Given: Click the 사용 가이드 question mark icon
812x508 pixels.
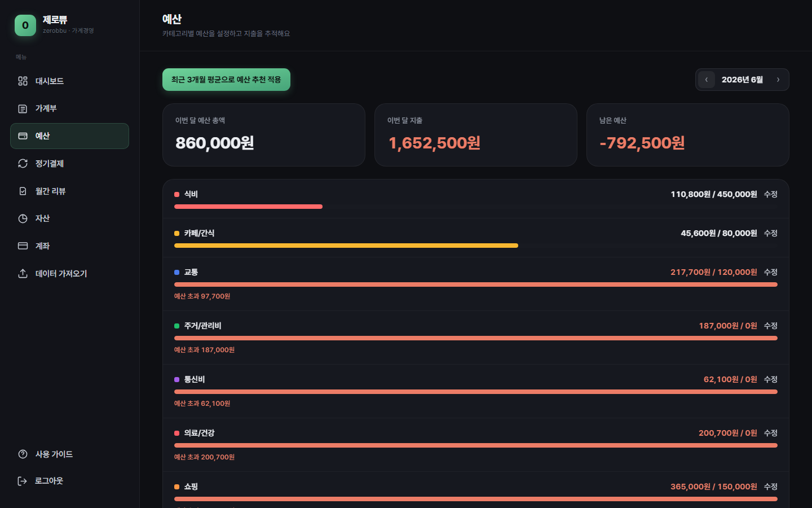Looking at the screenshot, I should click(23, 454).
